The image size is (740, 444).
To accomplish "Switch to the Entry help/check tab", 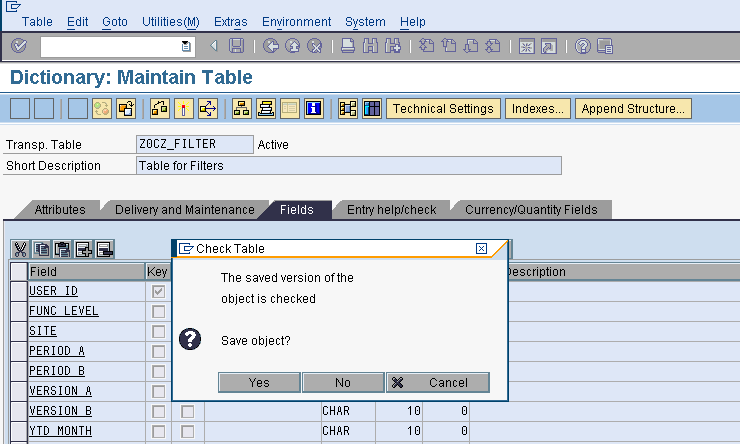I will click(391, 210).
